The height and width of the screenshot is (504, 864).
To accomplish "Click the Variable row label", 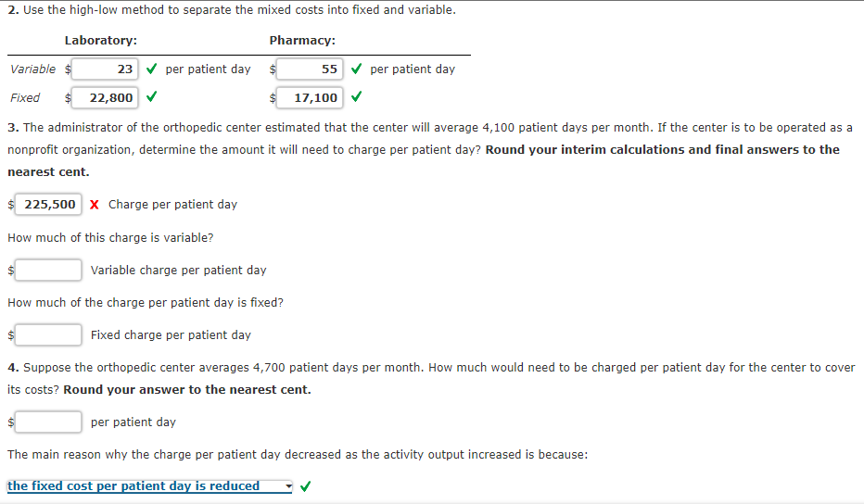I will click(x=32, y=69).
